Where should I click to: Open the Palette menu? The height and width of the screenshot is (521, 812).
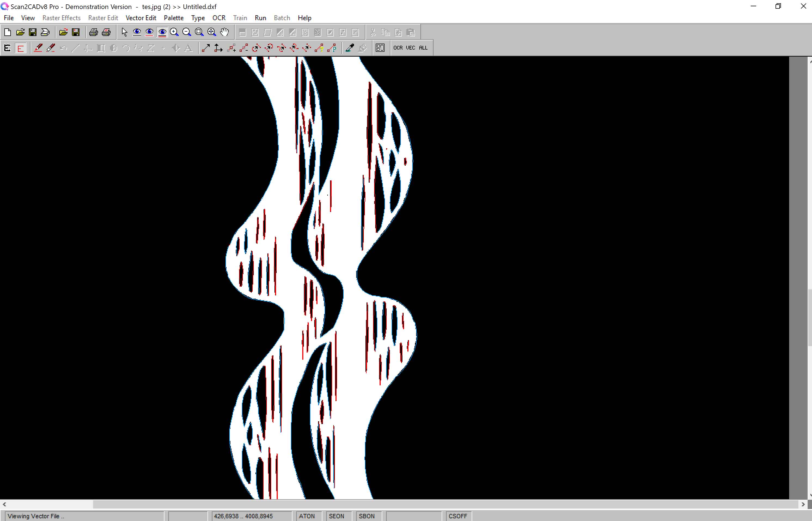174,18
